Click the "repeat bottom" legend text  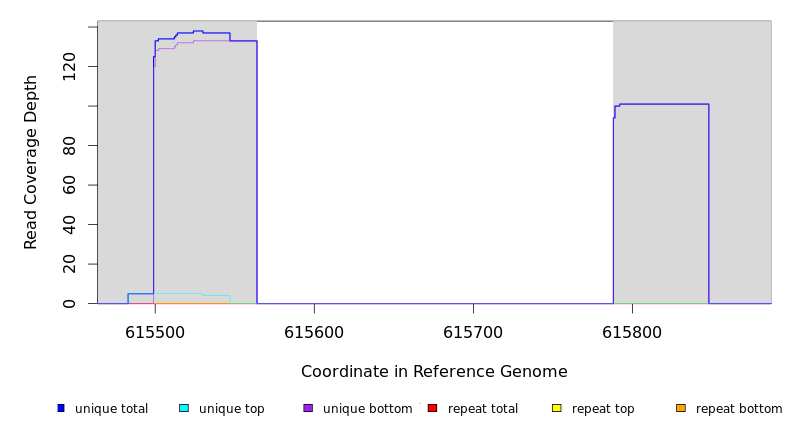[739, 409]
